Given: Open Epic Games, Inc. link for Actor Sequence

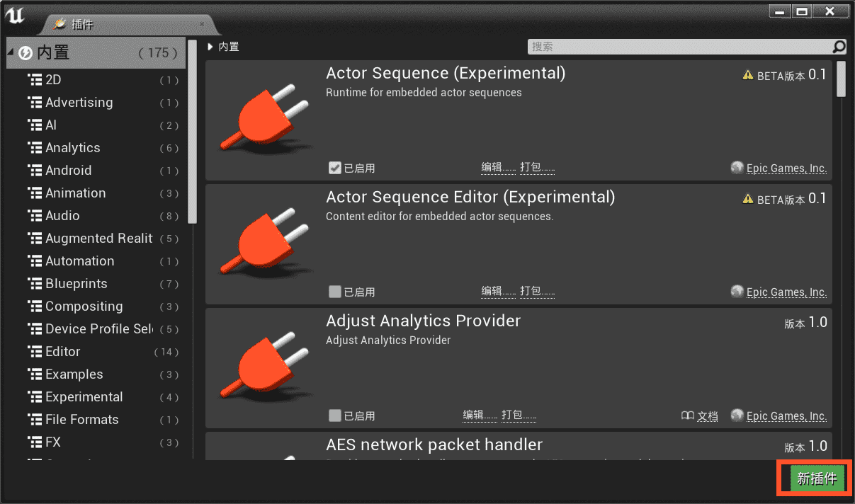Looking at the screenshot, I should [786, 168].
